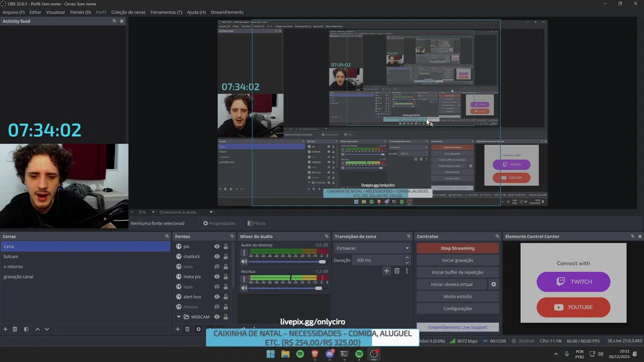Zoom in the preview with plus icon
This screenshot has height=362, width=644.
(x=153, y=212)
